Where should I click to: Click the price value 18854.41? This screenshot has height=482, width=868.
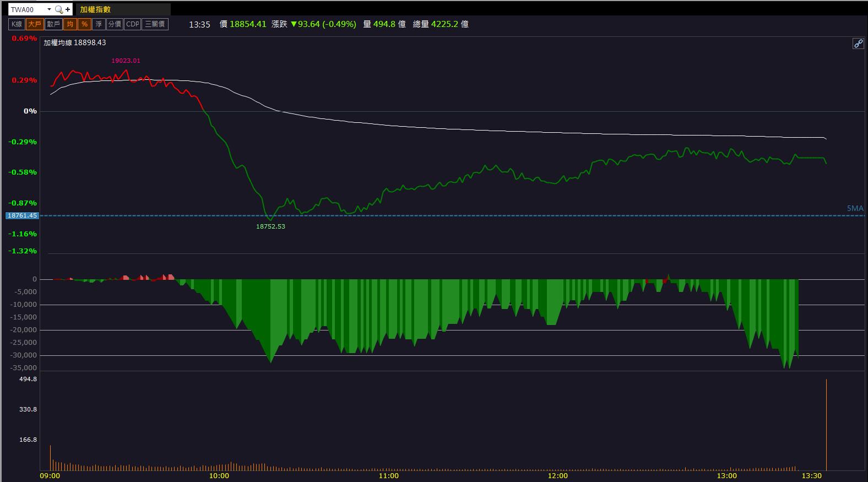coord(248,24)
